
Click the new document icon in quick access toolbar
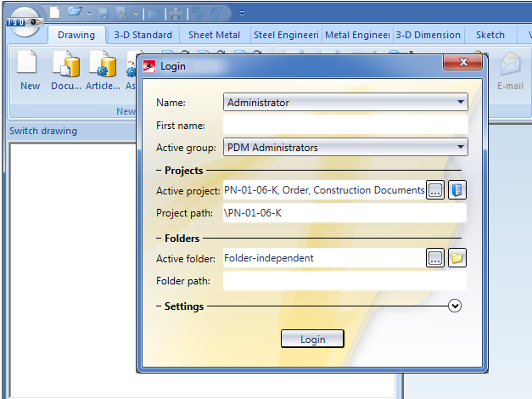pos(54,13)
